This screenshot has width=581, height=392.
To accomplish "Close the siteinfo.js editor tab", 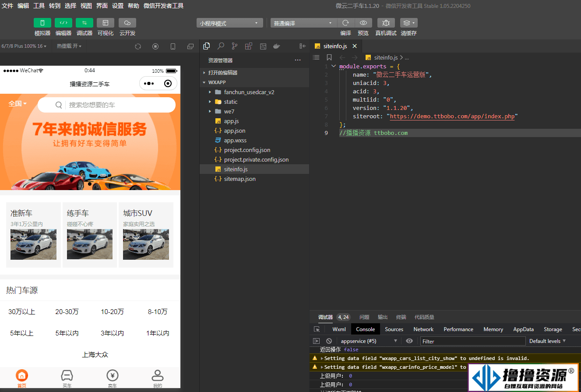I will click(x=355, y=46).
